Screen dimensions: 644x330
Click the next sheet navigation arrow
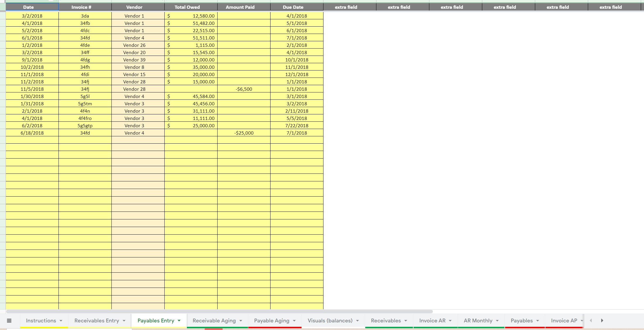[602, 321]
